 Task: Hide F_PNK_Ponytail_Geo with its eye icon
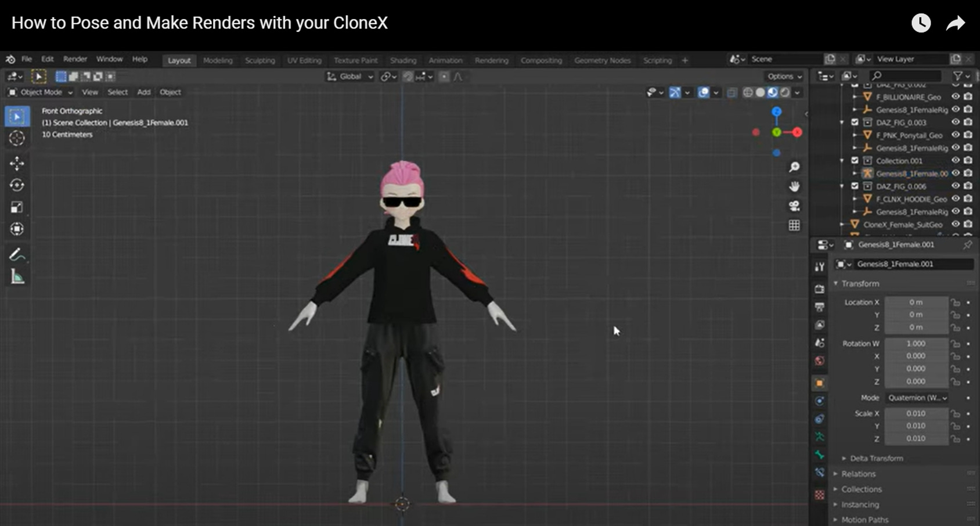pyautogui.click(x=955, y=135)
